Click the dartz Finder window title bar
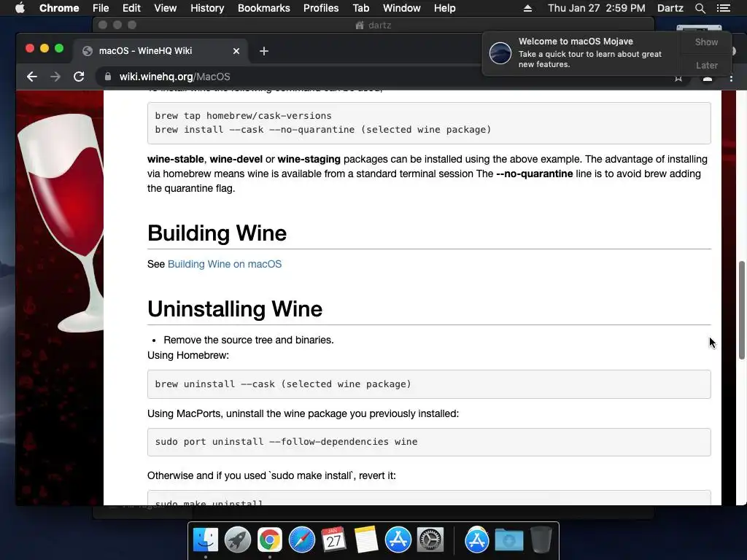 click(x=373, y=25)
